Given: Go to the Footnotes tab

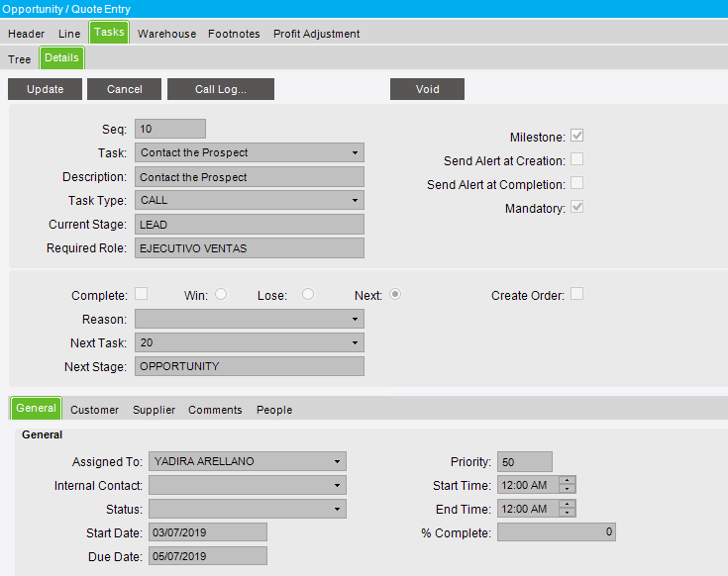Looking at the screenshot, I should click(x=234, y=34).
